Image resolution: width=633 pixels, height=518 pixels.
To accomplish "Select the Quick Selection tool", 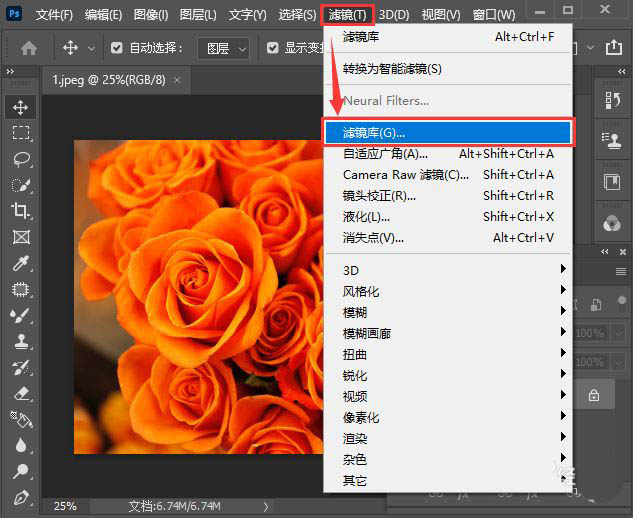I will 21,185.
